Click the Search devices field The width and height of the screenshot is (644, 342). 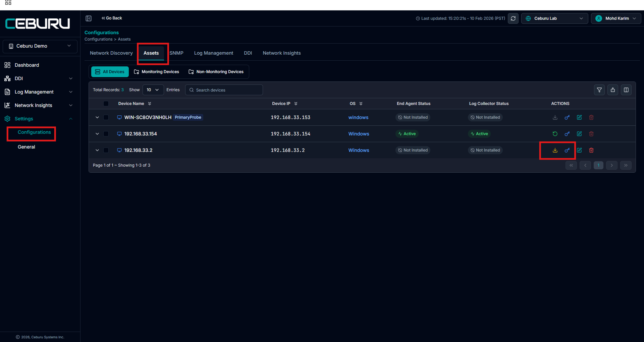pos(224,90)
